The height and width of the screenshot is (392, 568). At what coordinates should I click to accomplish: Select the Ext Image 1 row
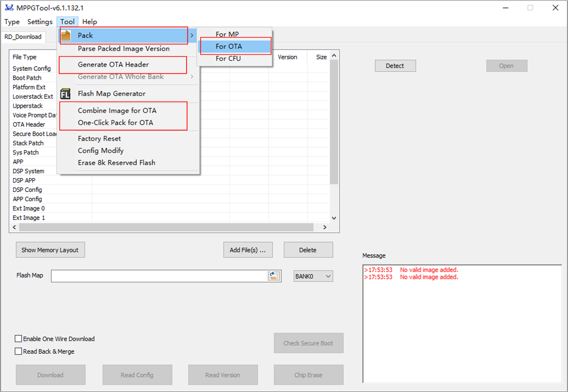[170, 218]
